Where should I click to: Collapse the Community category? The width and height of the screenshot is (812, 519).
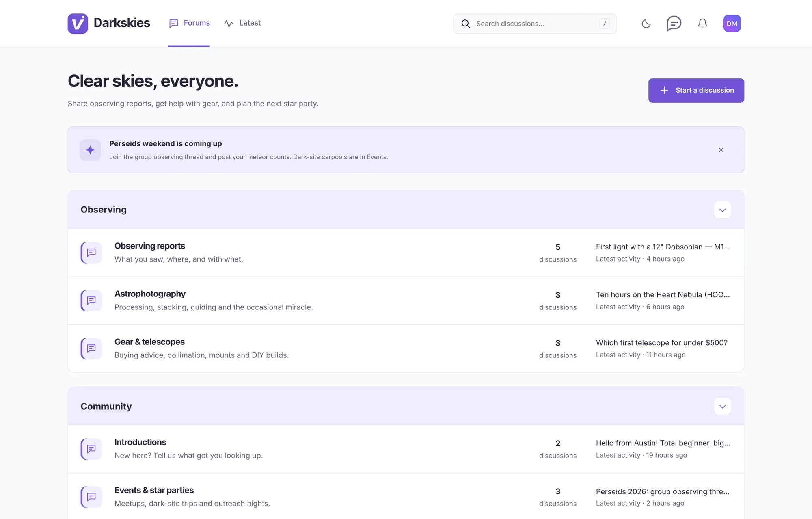pyautogui.click(x=722, y=407)
